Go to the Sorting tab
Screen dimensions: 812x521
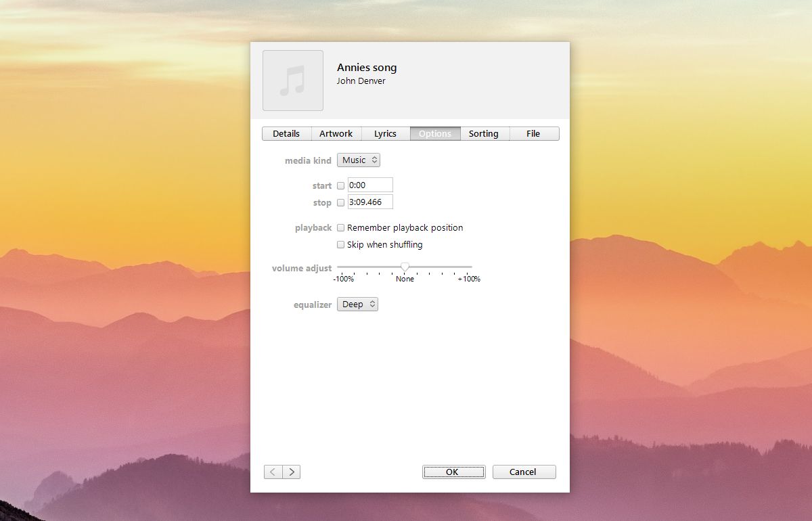point(484,134)
